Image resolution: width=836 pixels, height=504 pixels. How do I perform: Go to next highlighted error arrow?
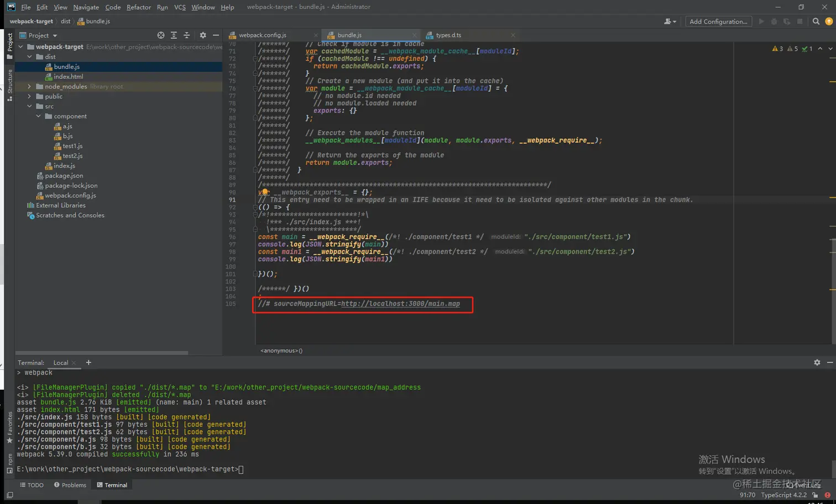[830, 49]
